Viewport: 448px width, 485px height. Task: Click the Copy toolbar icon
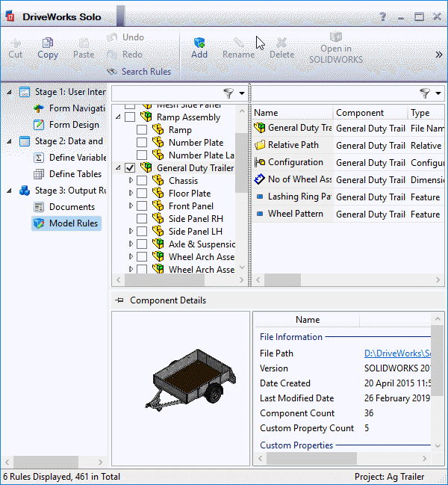(x=48, y=43)
